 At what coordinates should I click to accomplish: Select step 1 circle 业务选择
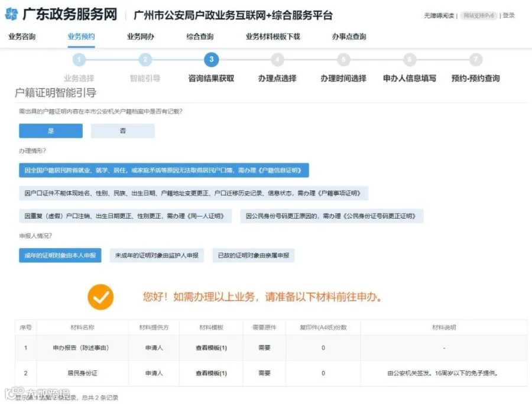click(79, 60)
